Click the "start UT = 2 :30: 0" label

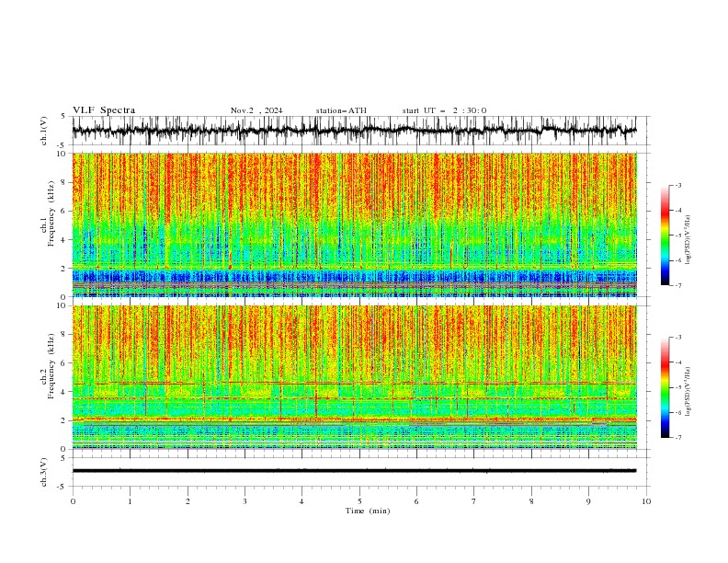pyautogui.click(x=444, y=110)
